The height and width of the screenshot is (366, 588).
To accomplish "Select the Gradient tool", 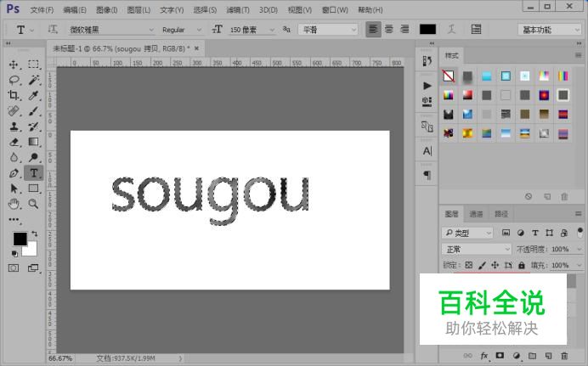I will [33, 142].
